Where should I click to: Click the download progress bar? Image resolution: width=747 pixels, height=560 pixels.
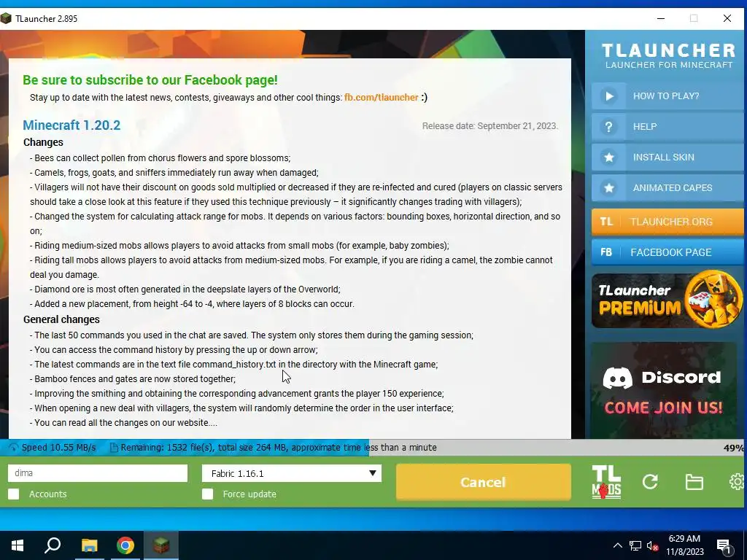click(373, 448)
